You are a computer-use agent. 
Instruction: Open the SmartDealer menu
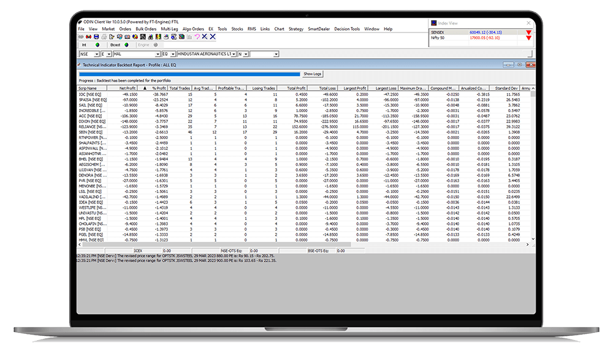tap(319, 29)
